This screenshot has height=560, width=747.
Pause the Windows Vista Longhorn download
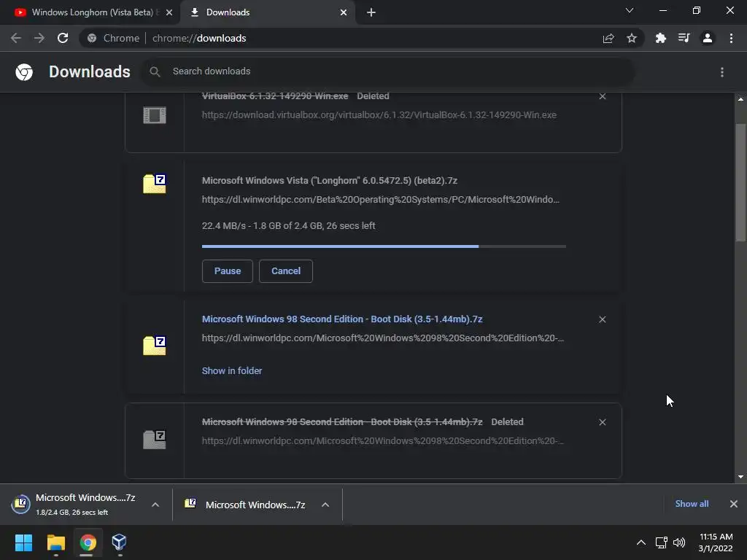228,271
